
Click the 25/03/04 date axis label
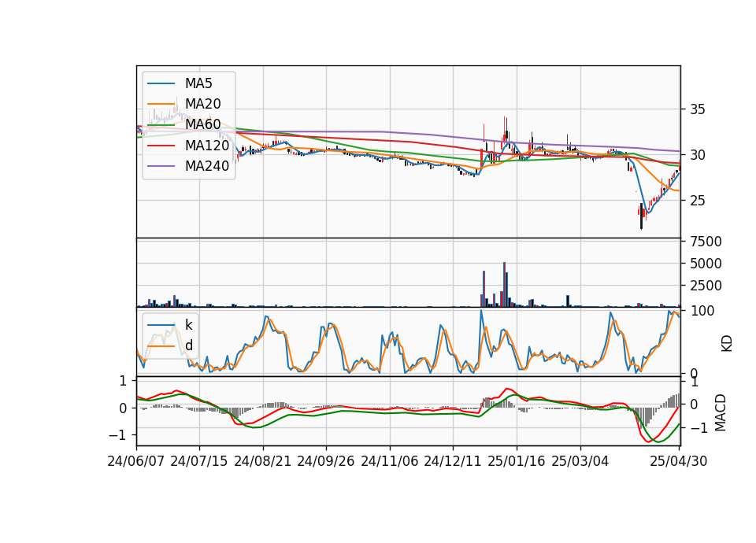point(580,461)
